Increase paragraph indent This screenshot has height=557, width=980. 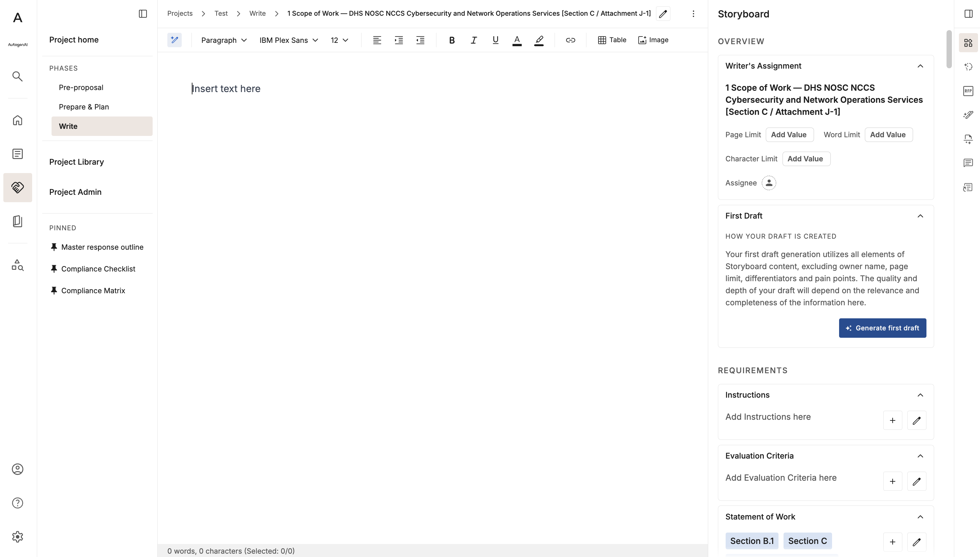[399, 40]
